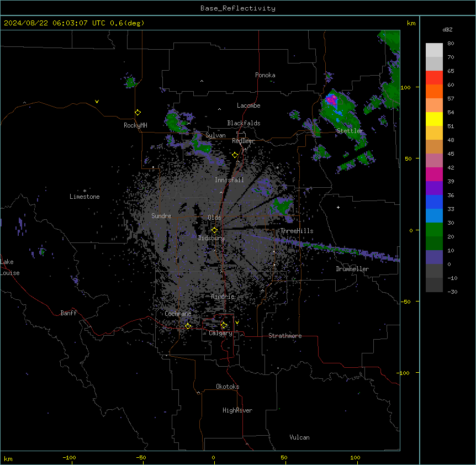Click the magenta 39–42 dBZ legend swatch
Viewport: 476px width, 465px height.
(x=434, y=174)
